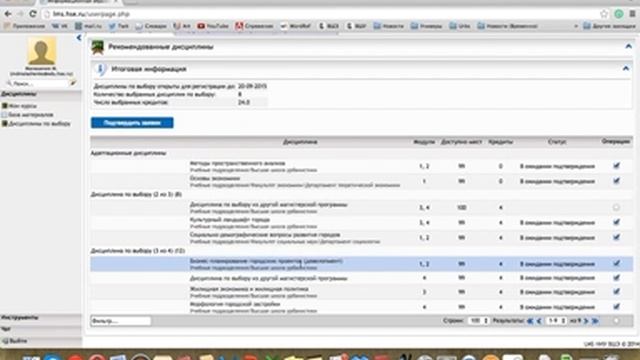
Task: Select the Культурный ландшафт города discipline name
Action: point(230,220)
